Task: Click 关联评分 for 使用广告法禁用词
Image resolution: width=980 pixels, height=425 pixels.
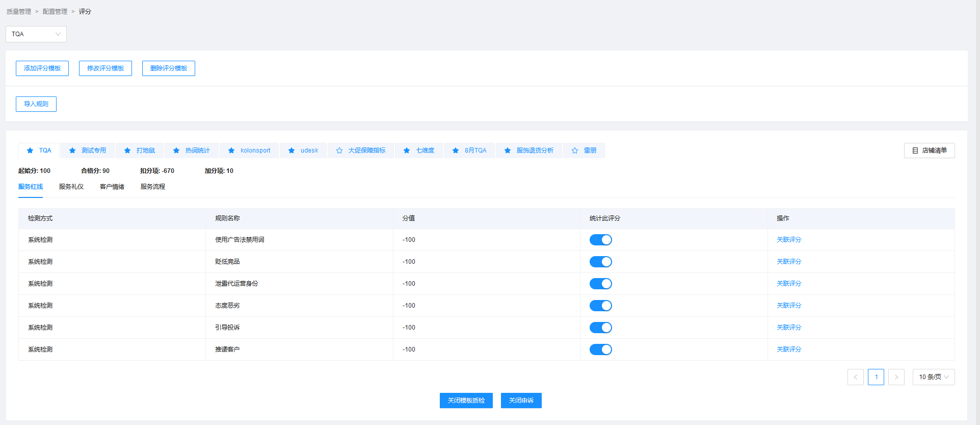Action: [789, 240]
